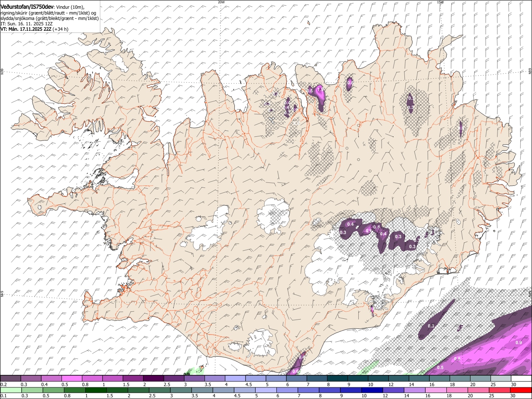The image size is (532, 399).
Task: Pick the 0.5 swatch in green rain scale
Action: tap(54, 390)
